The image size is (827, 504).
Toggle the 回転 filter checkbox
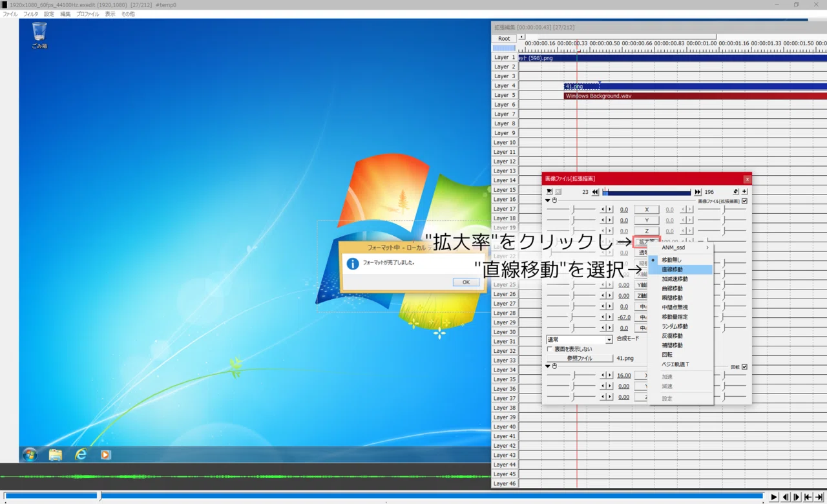745,367
